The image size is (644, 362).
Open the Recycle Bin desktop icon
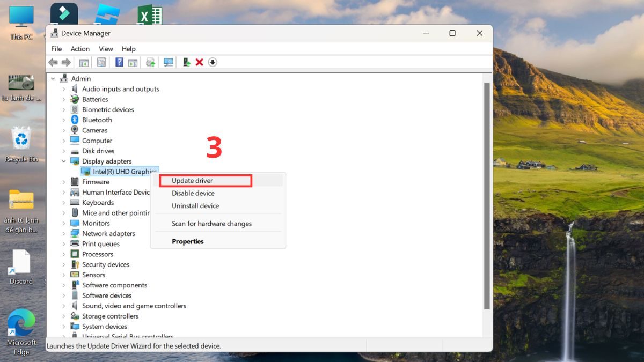point(21,144)
